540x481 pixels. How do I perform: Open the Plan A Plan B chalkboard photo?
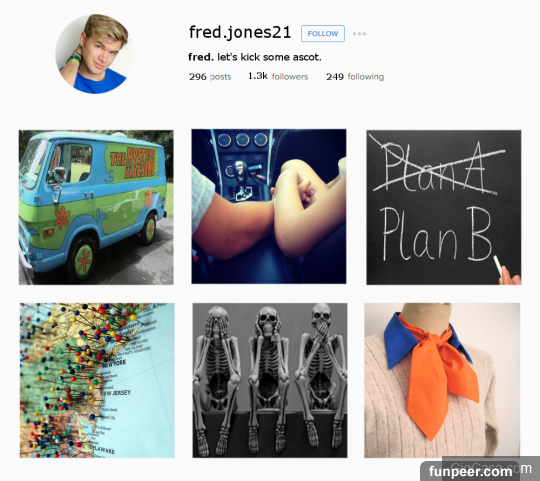(x=444, y=207)
